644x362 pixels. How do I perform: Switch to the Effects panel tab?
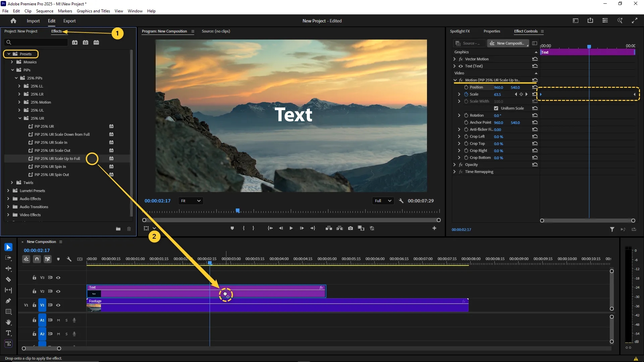coord(56,31)
